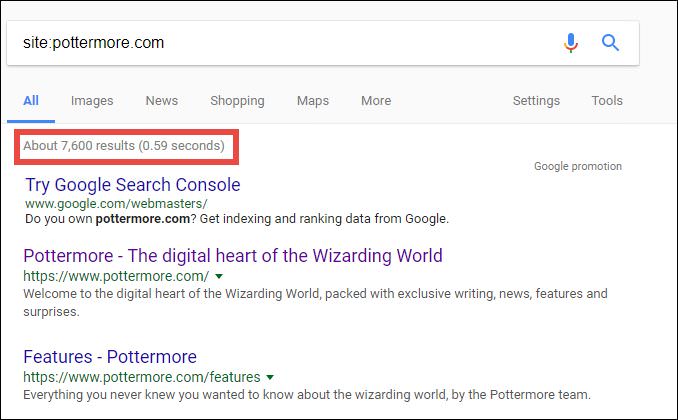Click the microphone voice search icon

point(571,43)
